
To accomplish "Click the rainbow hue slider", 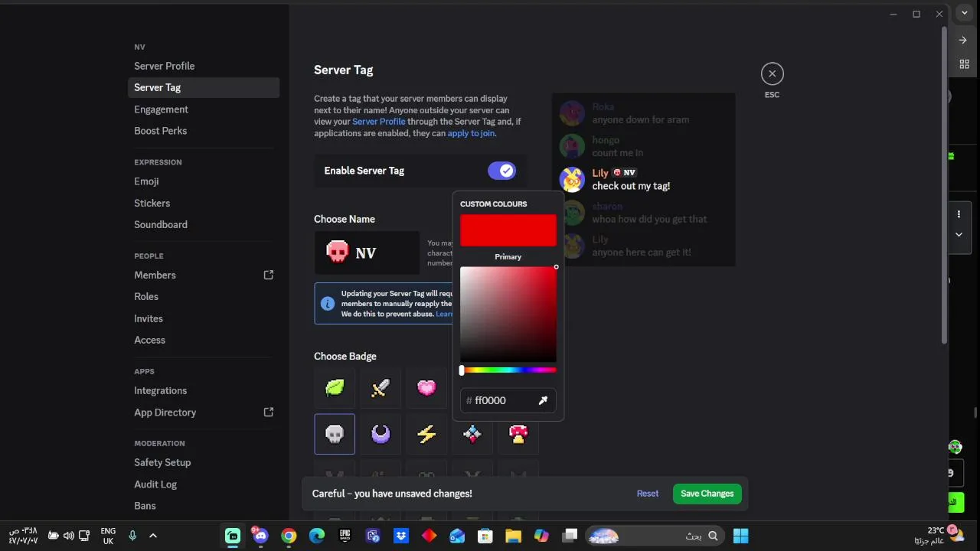I will [508, 370].
